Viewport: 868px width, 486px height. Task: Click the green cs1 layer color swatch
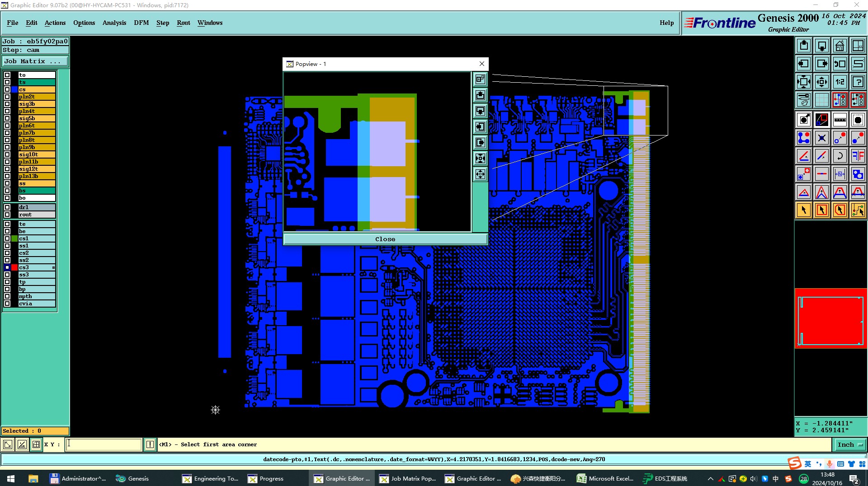(x=14, y=238)
